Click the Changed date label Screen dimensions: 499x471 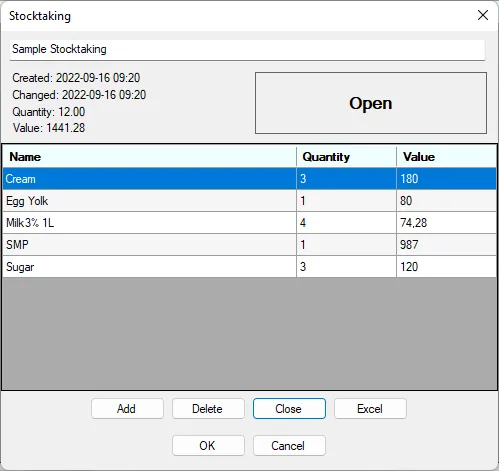[79, 95]
